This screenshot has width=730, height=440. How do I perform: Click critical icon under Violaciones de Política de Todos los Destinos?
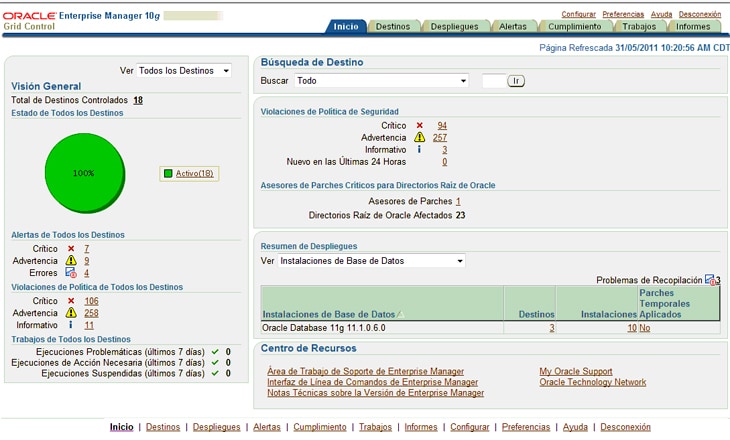point(71,301)
